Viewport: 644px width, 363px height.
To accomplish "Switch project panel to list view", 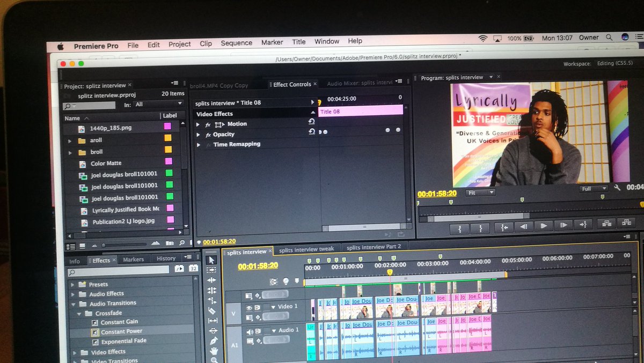I will click(x=70, y=247).
